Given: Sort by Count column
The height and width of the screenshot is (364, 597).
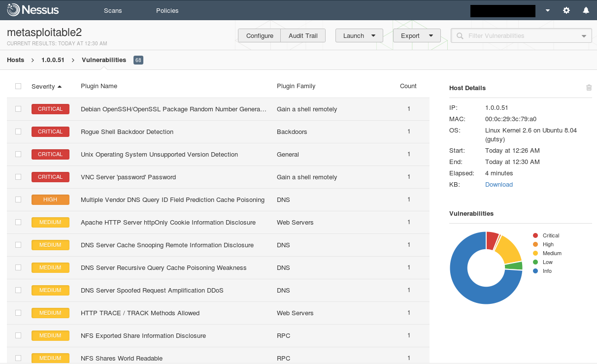Looking at the screenshot, I should [x=408, y=86].
